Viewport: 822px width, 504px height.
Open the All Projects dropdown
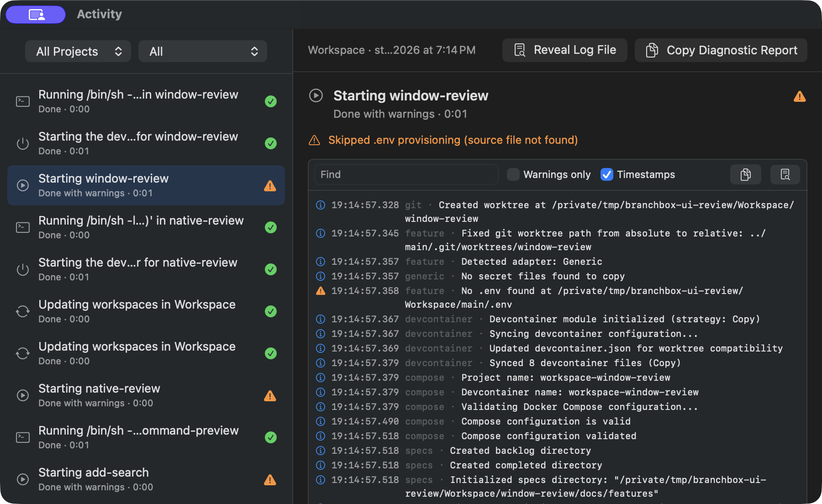78,51
